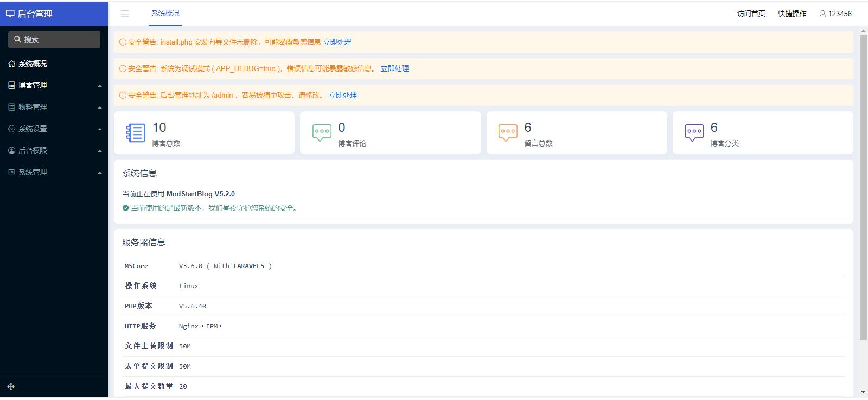The image size is (868, 400).
Task: Open the 系统管理 sidebar menu
Action: tap(54, 172)
